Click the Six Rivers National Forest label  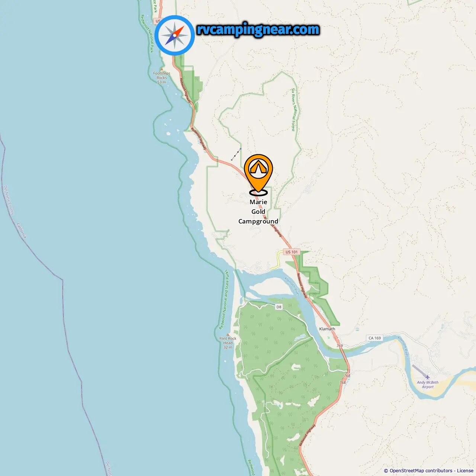click(293, 110)
